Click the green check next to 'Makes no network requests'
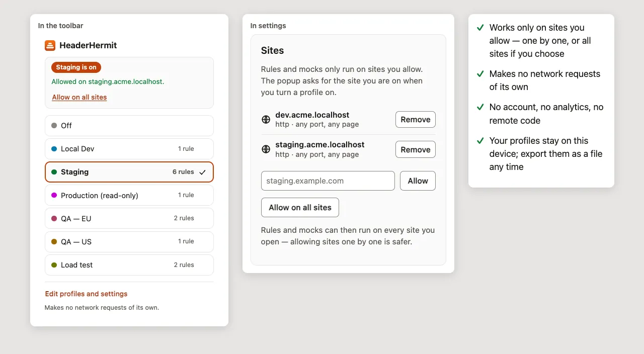This screenshot has width=644, height=354. tap(480, 74)
